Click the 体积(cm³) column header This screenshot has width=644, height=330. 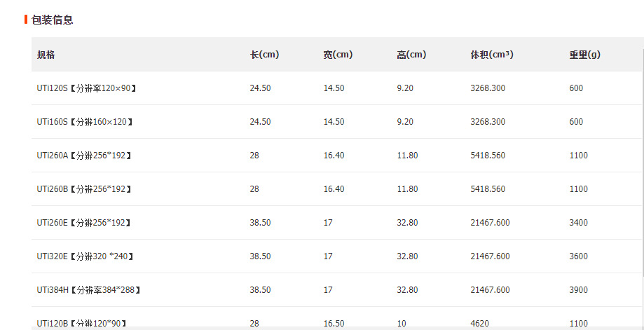(492, 55)
